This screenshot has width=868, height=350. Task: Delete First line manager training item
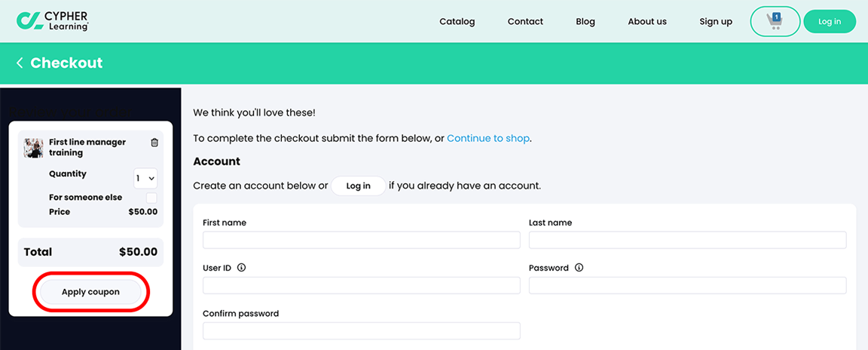[x=154, y=143]
